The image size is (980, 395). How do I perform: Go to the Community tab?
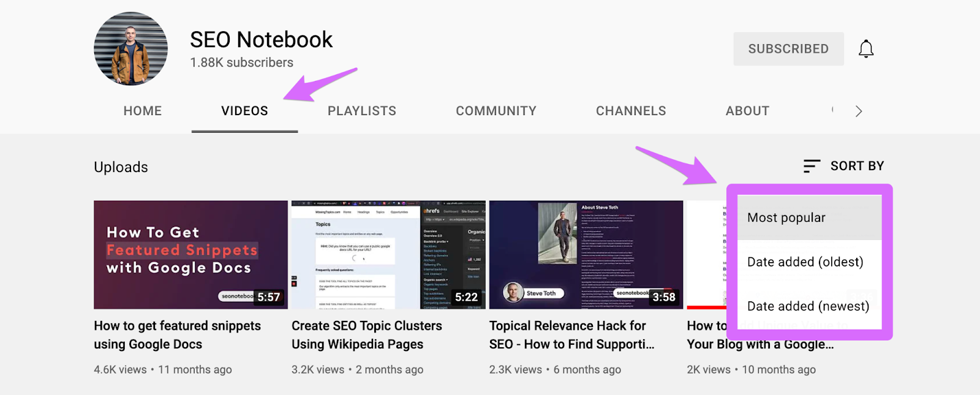coord(496,111)
